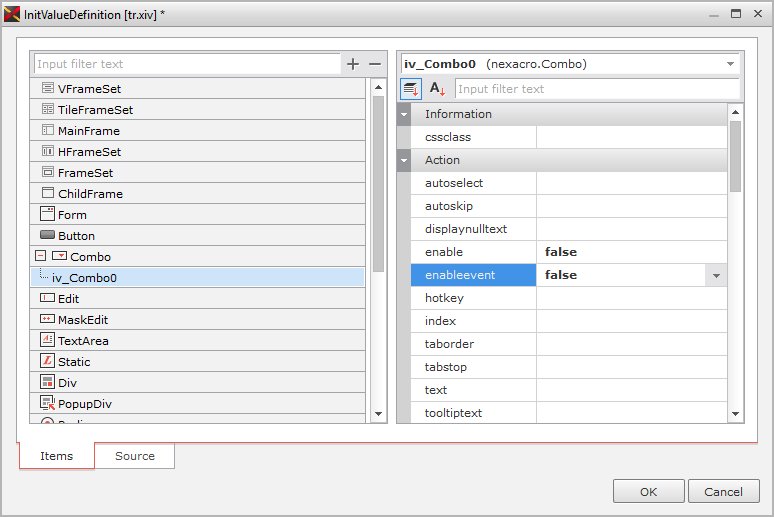Viewport: 774px width, 517px height.
Task: Switch to the Source tab
Action: 135,456
